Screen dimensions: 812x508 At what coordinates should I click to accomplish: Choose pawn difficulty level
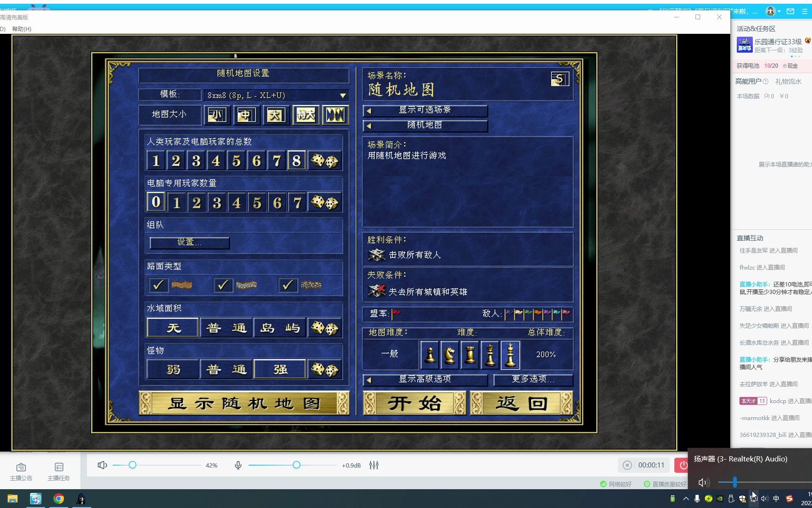pos(430,355)
